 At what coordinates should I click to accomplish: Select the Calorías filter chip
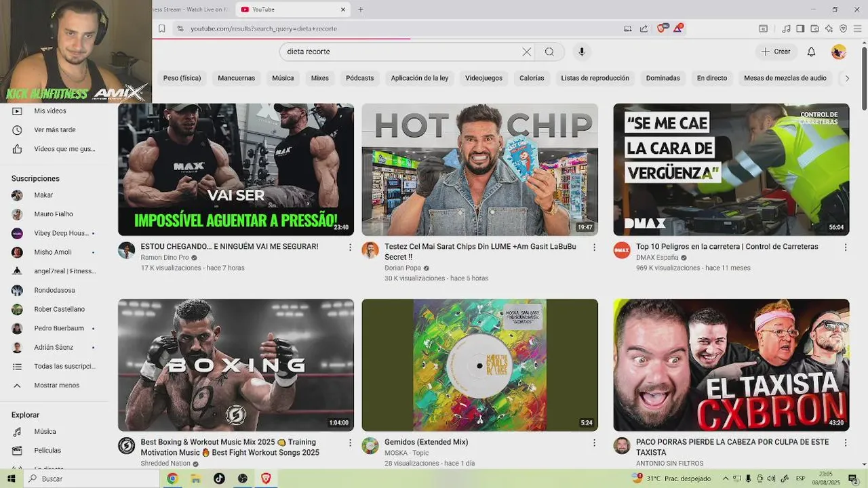click(532, 78)
